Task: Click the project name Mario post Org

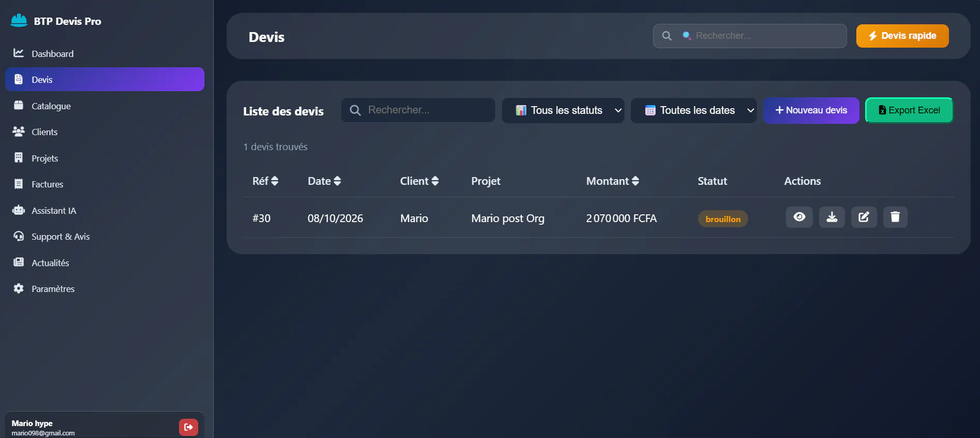Action: [x=508, y=218]
